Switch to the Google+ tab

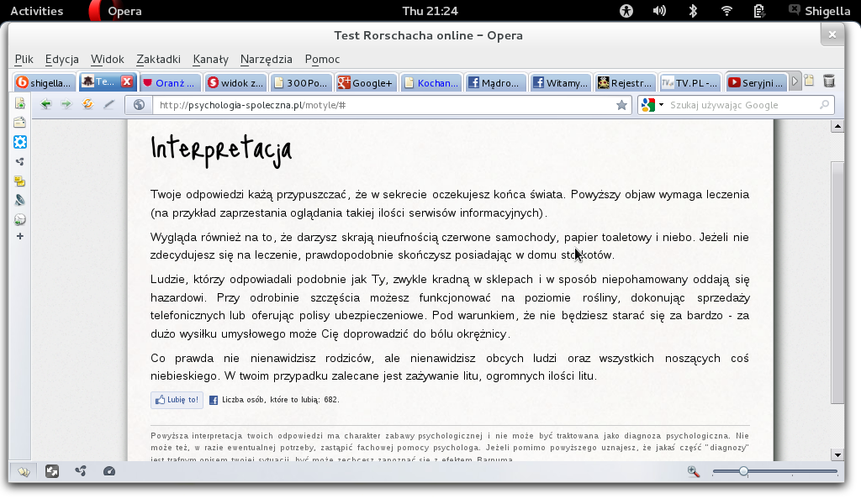point(367,83)
